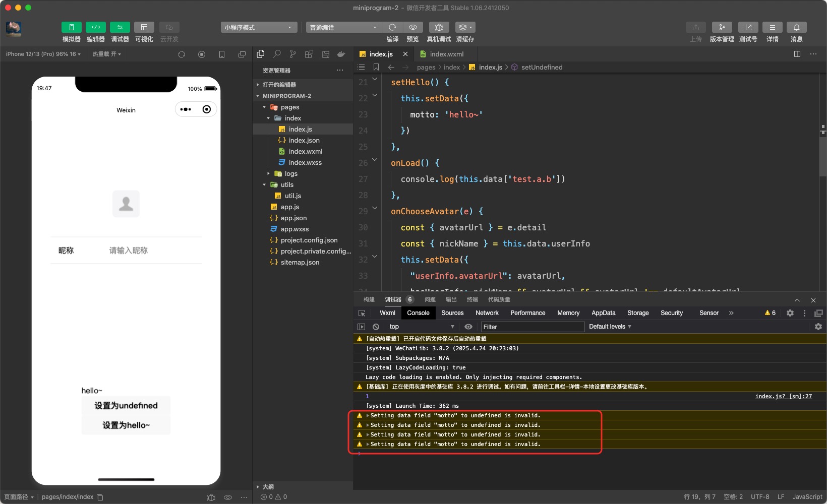Open the mini program mode dropdown
This screenshot has height=504, width=827.
(x=259, y=27)
